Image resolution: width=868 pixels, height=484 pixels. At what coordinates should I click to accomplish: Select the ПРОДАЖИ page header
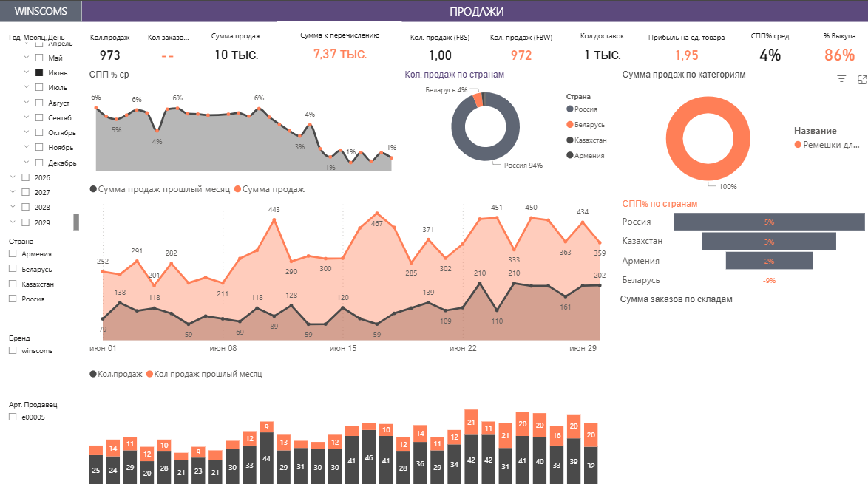[x=476, y=11]
